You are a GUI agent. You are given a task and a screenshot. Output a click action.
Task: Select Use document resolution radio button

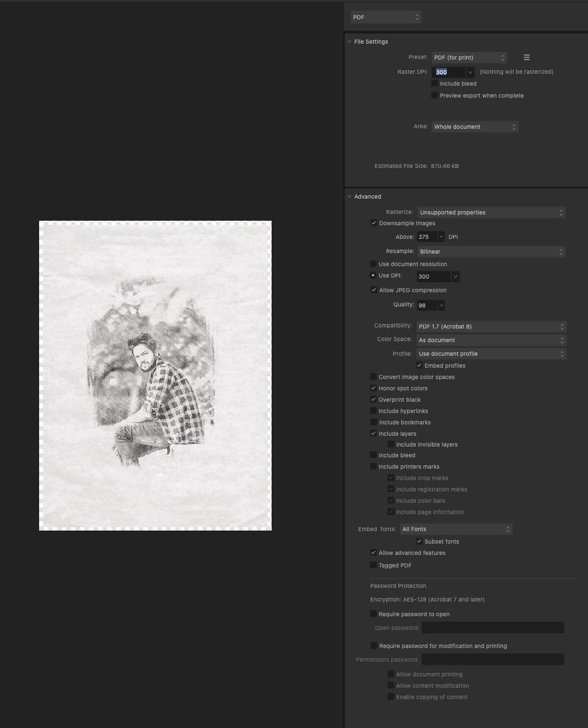point(373,264)
